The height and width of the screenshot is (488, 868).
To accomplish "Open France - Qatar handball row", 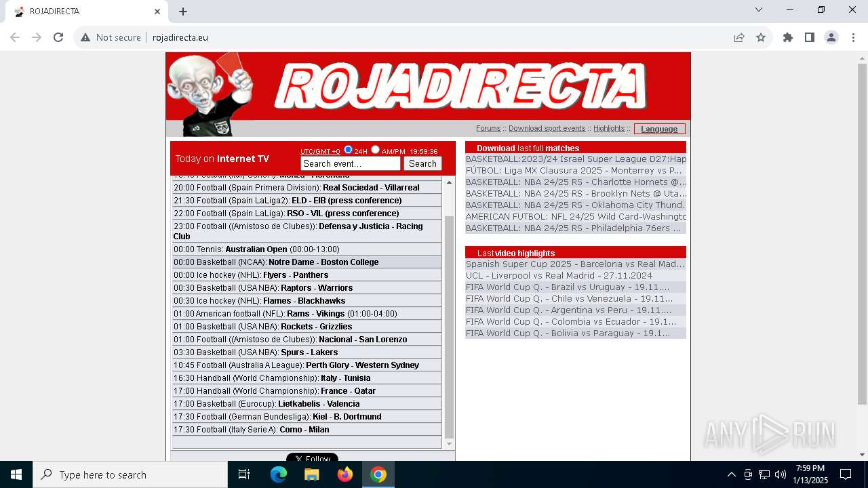I will point(307,391).
